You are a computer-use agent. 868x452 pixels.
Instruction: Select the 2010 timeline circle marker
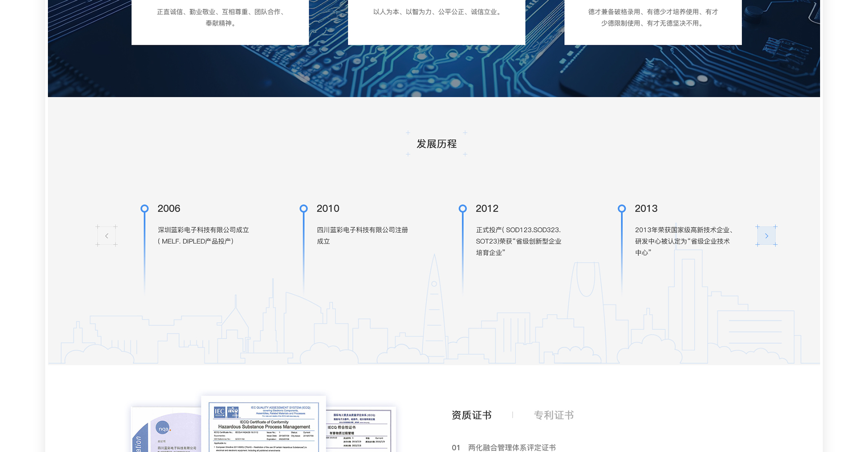(x=304, y=208)
